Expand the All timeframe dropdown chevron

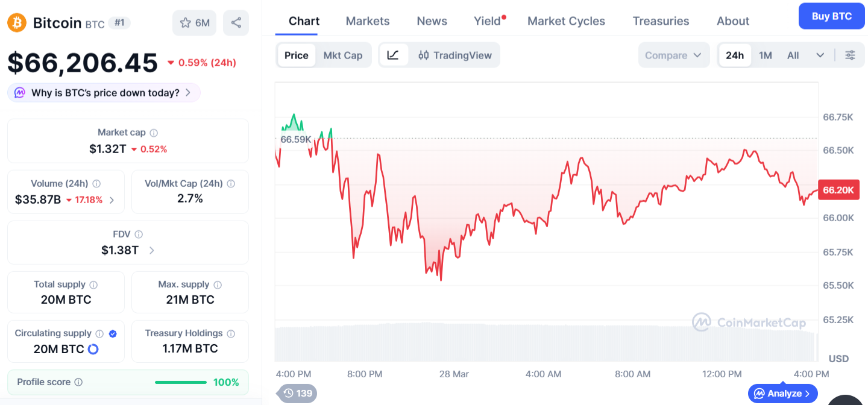click(x=820, y=55)
